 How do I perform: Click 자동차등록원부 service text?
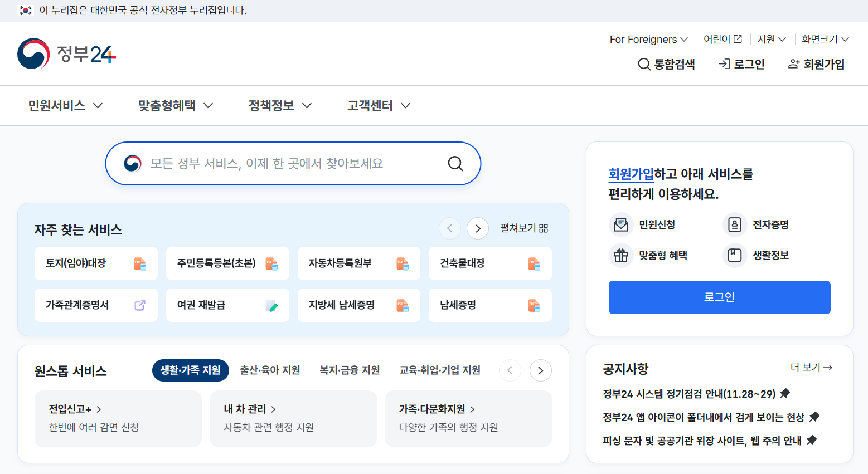[x=340, y=263]
